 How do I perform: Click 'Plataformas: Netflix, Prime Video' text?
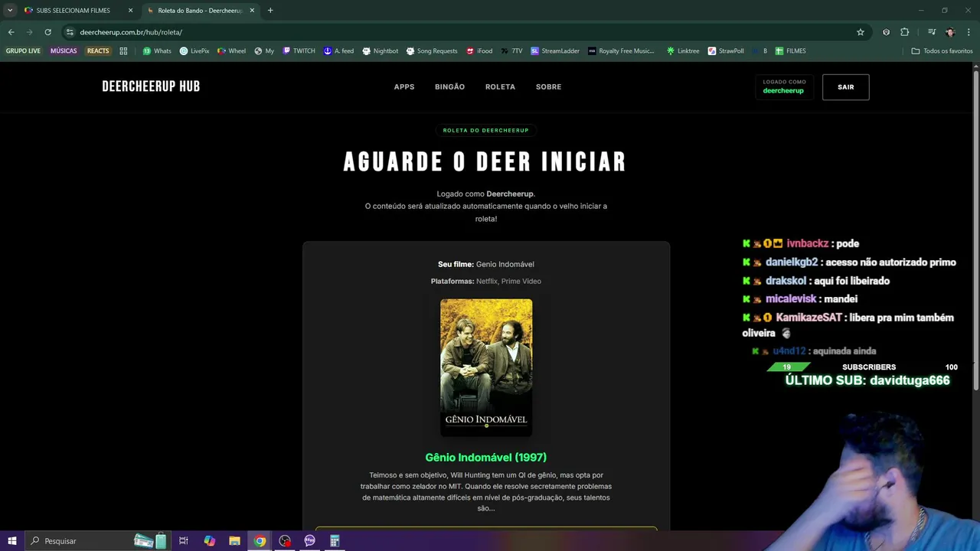coord(485,281)
